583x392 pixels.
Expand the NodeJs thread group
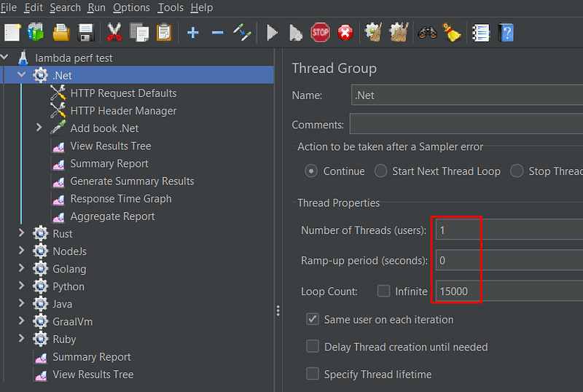tap(22, 251)
